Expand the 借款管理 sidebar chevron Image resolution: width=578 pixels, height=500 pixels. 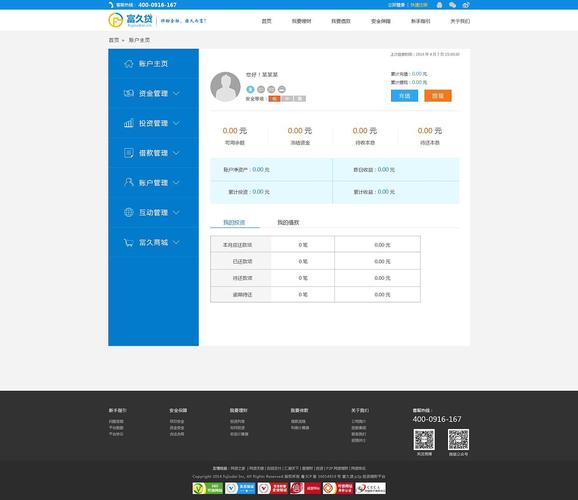[176, 153]
